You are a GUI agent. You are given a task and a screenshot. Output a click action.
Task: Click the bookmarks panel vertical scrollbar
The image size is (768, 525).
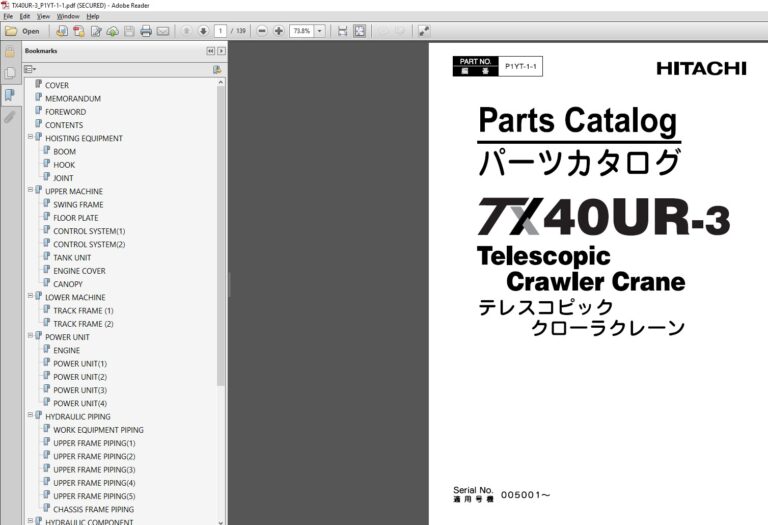[221, 235]
